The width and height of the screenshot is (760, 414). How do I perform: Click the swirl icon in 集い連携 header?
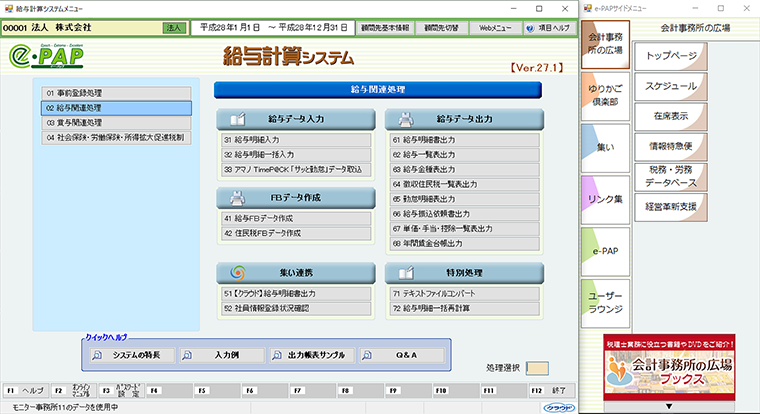(x=238, y=273)
